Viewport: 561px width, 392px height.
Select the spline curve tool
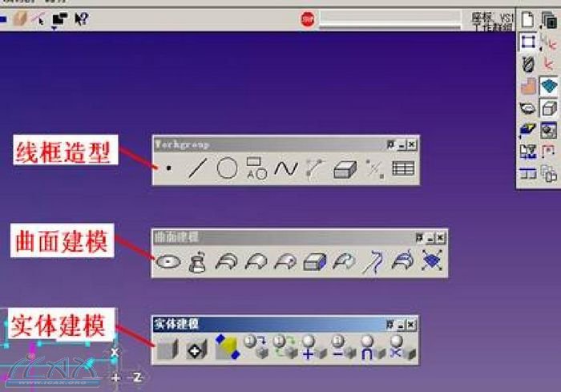[x=286, y=168]
